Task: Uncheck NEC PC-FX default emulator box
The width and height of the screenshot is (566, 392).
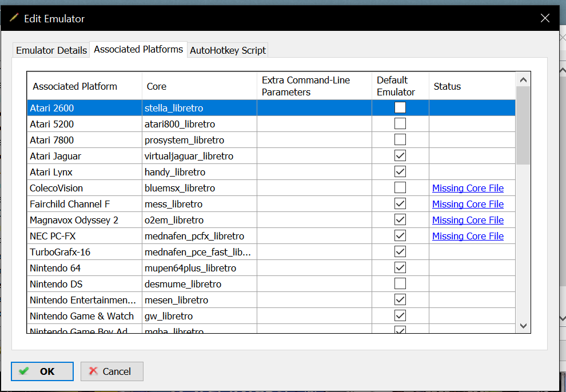Action: 400,235
